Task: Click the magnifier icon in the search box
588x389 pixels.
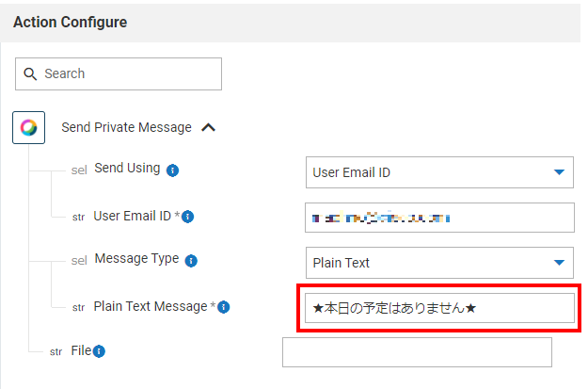Action: [x=30, y=73]
